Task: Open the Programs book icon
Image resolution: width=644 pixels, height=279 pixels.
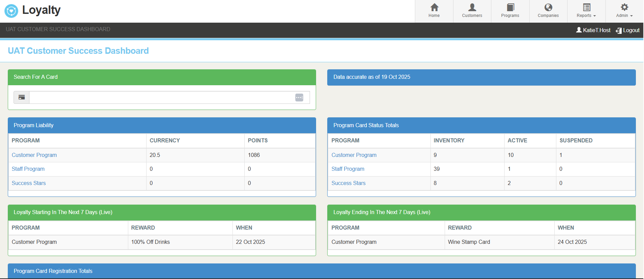Action: pos(510,7)
